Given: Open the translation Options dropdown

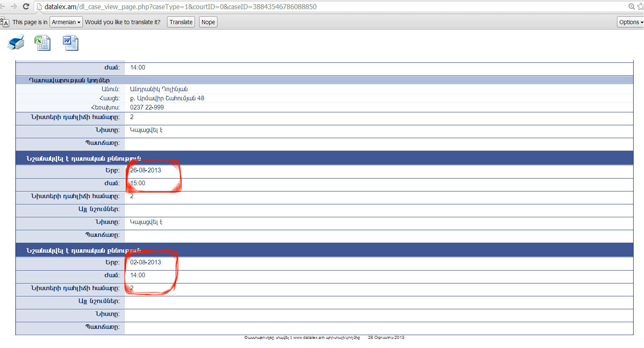Looking at the screenshot, I should point(631,22).
